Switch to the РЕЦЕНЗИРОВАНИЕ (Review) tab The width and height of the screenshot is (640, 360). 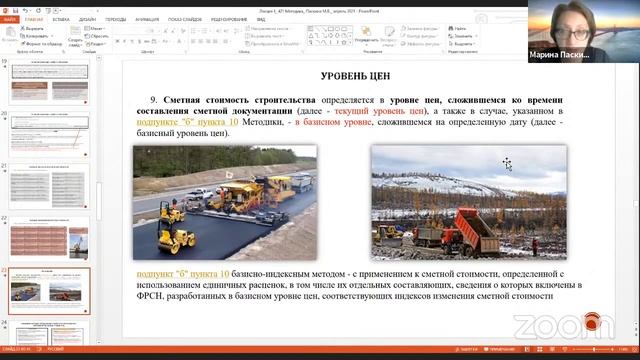coord(229,19)
